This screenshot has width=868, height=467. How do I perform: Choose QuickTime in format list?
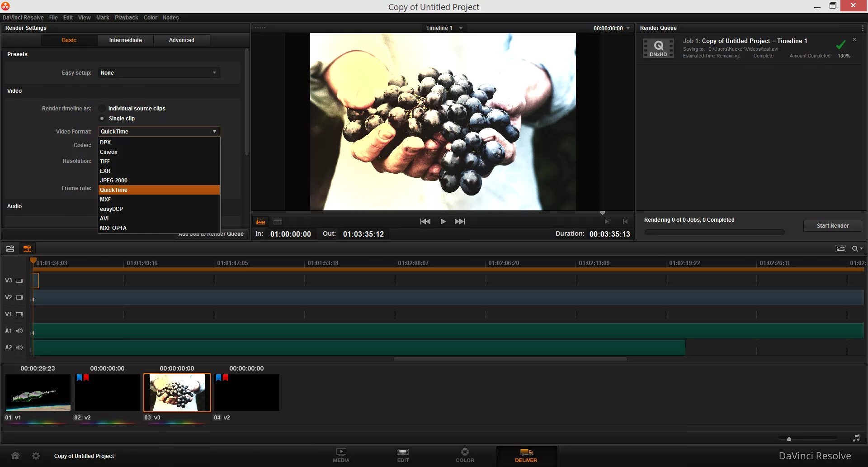click(159, 190)
